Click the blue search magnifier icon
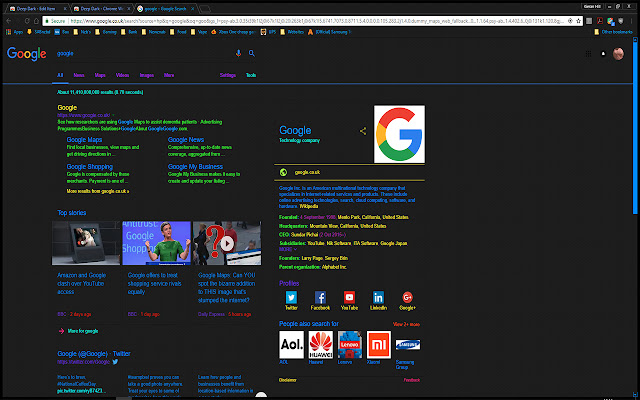This screenshot has width=640, height=400. tap(251, 53)
